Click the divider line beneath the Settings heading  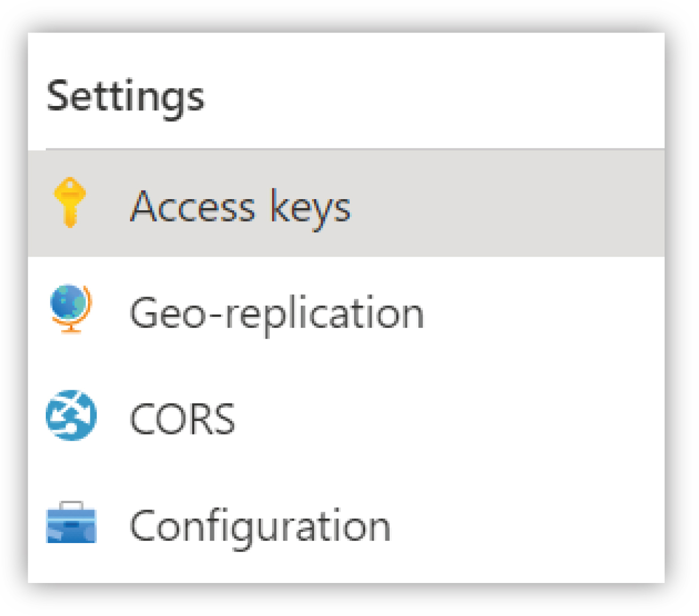355,149
